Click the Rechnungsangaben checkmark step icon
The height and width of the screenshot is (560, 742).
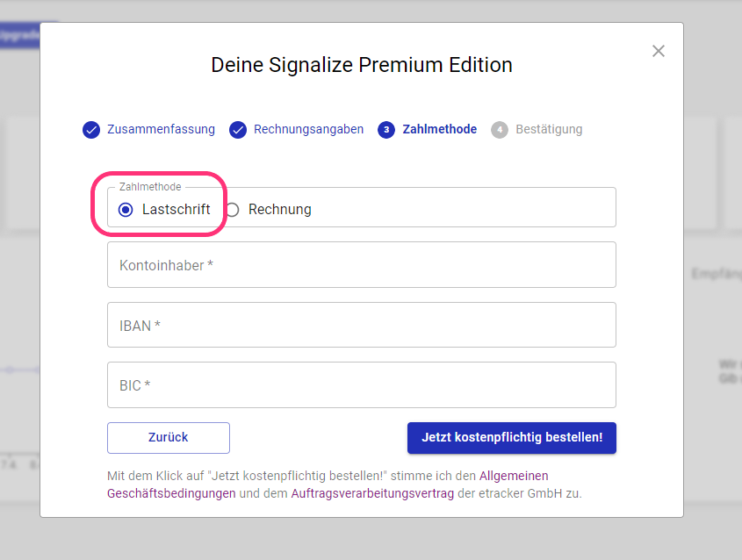pos(238,130)
